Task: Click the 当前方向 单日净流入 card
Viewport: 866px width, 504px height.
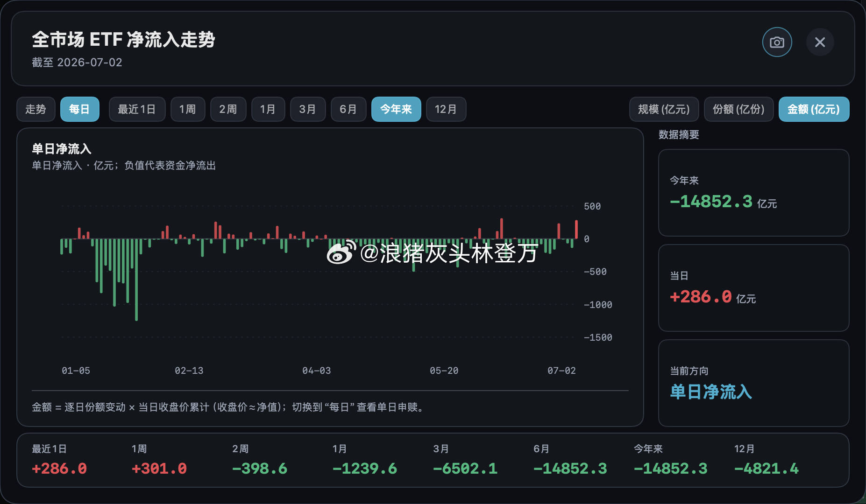Action: point(753,383)
